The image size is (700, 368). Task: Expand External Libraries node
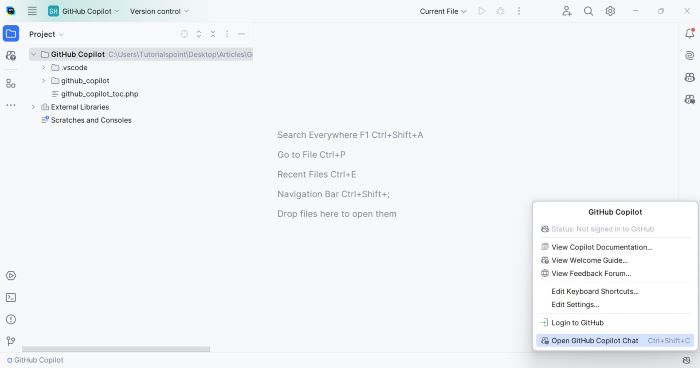click(33, 107)
